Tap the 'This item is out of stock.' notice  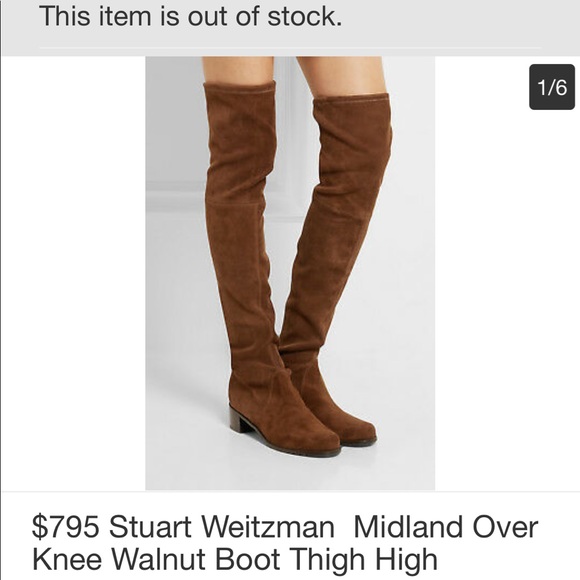coord(191,16)
